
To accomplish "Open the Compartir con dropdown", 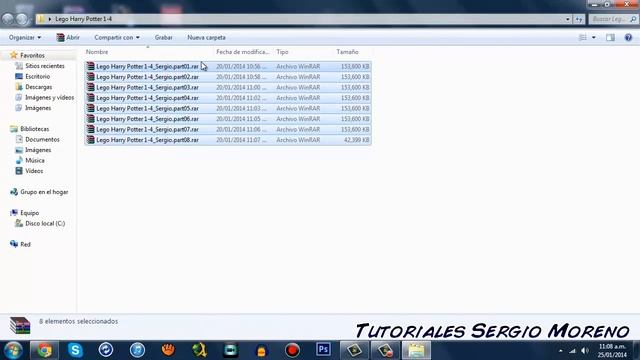I will coord(117,38).
